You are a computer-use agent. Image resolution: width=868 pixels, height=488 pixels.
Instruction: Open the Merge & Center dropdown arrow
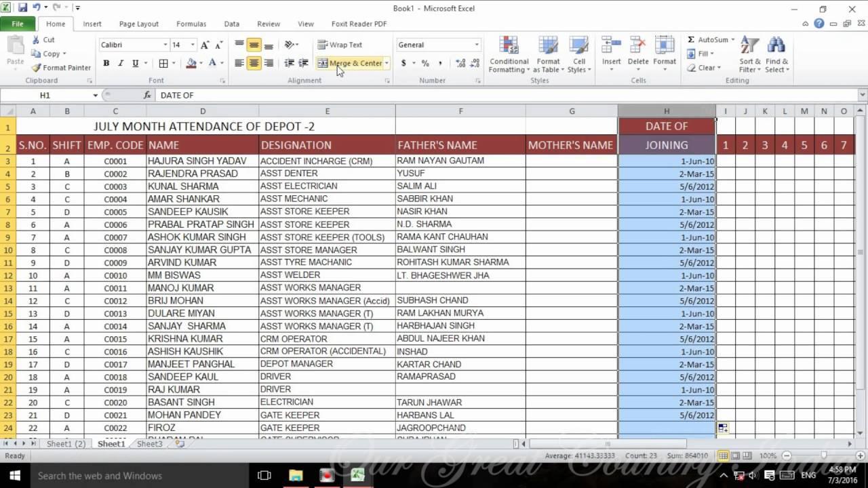pos(385,62)
